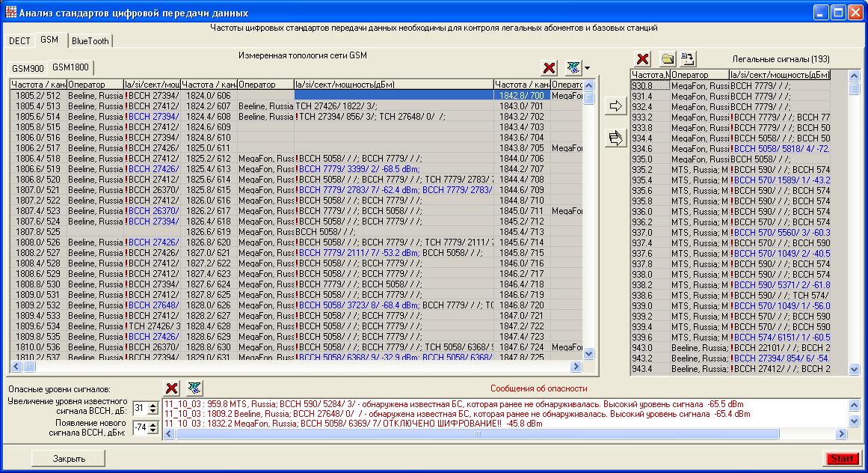Click the application icon in title bar

point(10,12)
